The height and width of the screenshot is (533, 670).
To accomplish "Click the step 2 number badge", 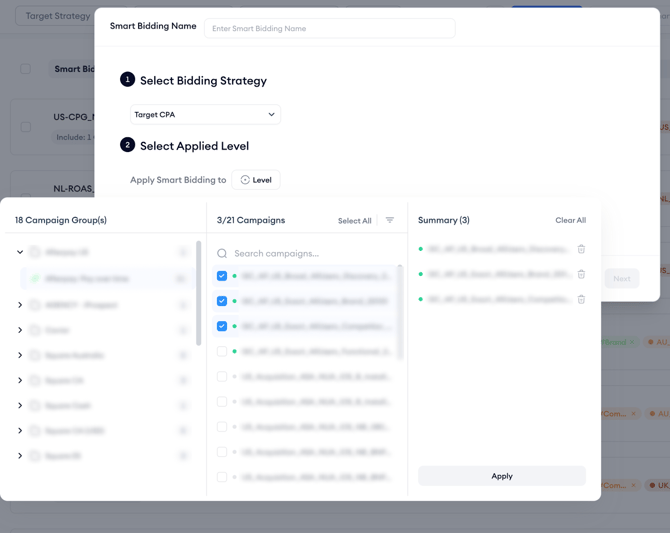I will pos(127,145).
